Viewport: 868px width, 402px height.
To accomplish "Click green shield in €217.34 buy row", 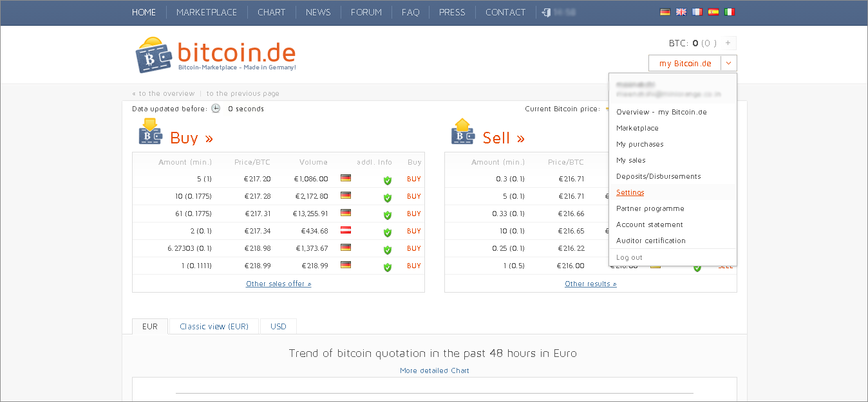I will click(388, 232).
